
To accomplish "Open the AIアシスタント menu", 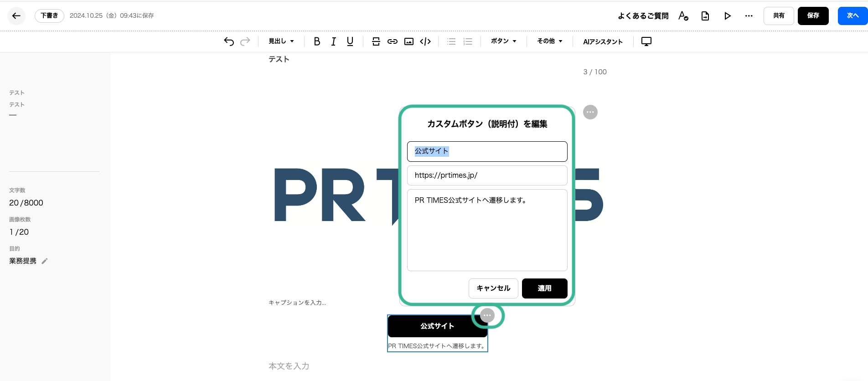I will (603, 41).
